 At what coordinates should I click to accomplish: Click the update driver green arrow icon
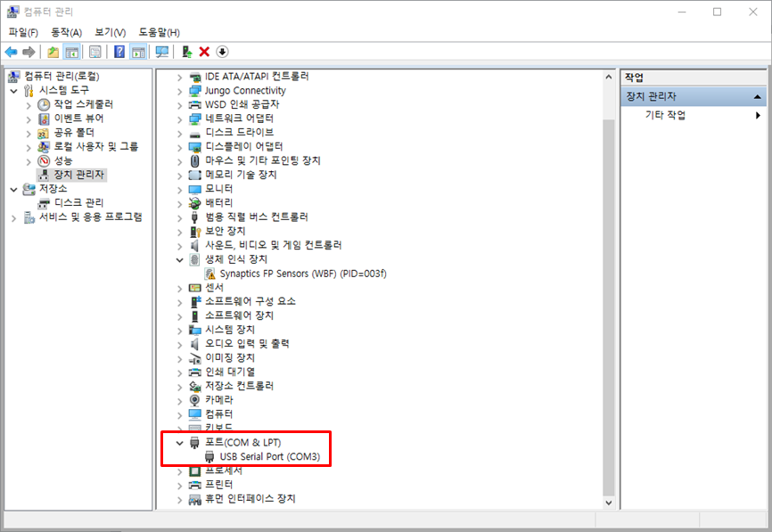[186, 52]
